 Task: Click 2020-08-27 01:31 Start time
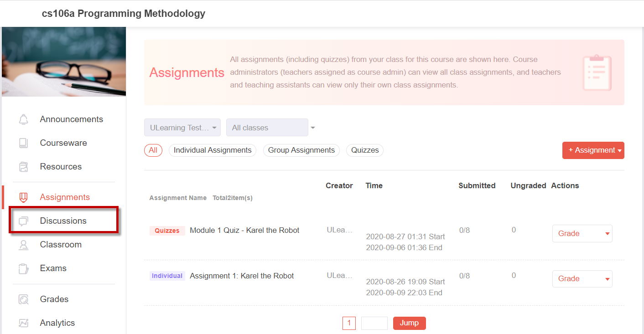pyautogui.click(x=405, y=237)
